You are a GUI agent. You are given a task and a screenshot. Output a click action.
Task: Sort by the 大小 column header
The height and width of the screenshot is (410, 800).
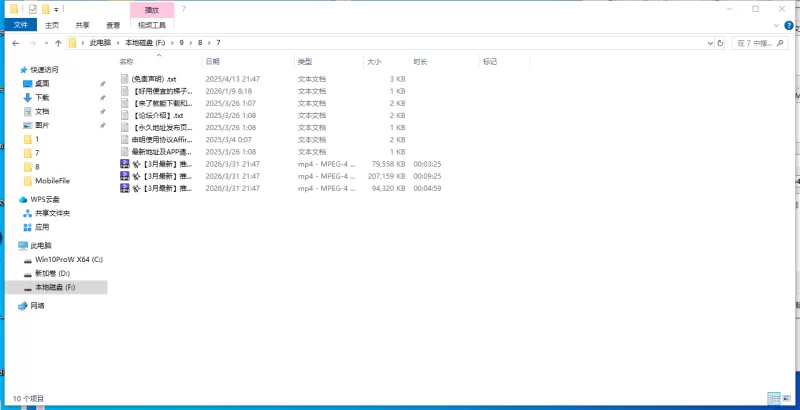[386, 62]
